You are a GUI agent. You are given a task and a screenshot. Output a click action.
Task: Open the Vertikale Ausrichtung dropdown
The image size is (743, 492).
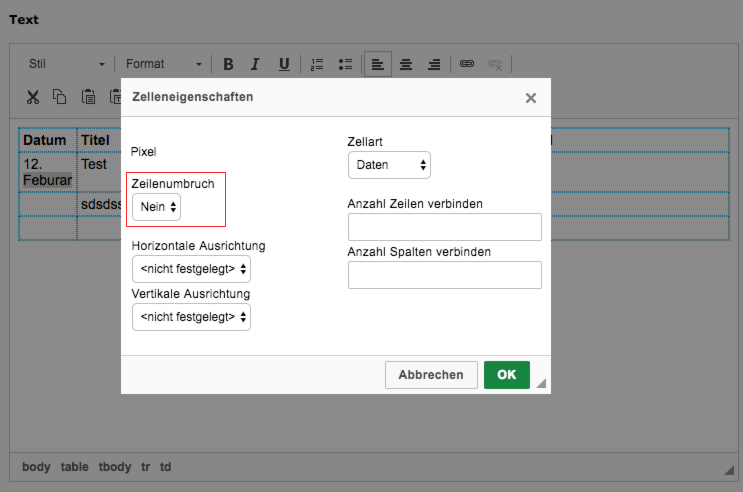(x=191, y=317)
